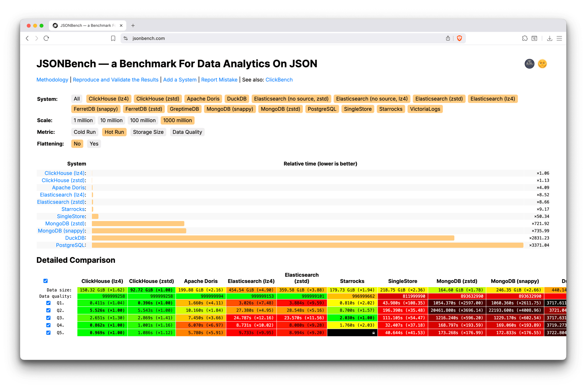Uncheck the Q3 benchmark row checkbox
Viewport: 588px width, 390px height.
48,318
